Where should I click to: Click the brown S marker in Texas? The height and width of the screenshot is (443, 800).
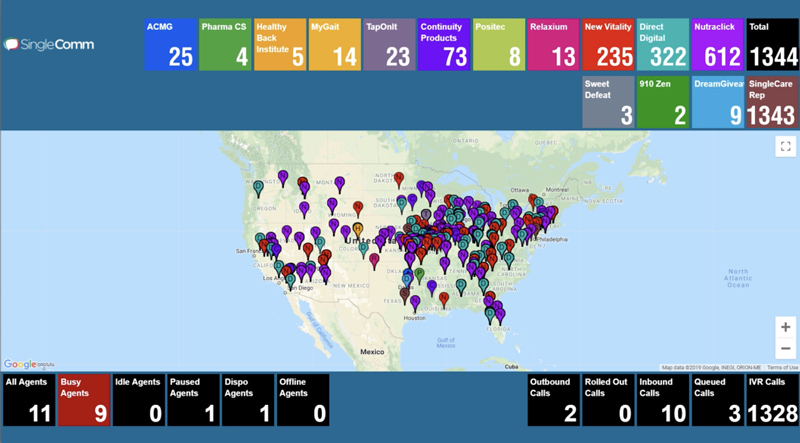(405, 296)
